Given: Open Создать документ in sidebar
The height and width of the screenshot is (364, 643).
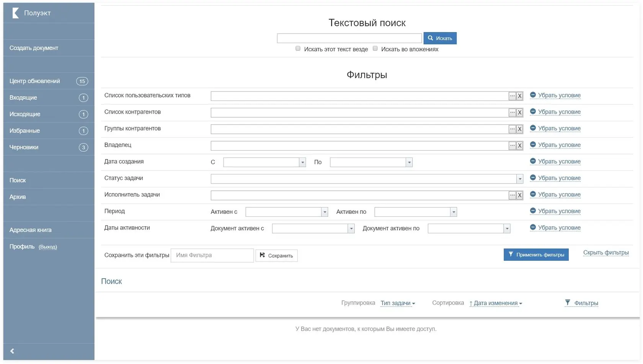Looking at the screenshot, I should click(x=49, y=48).
